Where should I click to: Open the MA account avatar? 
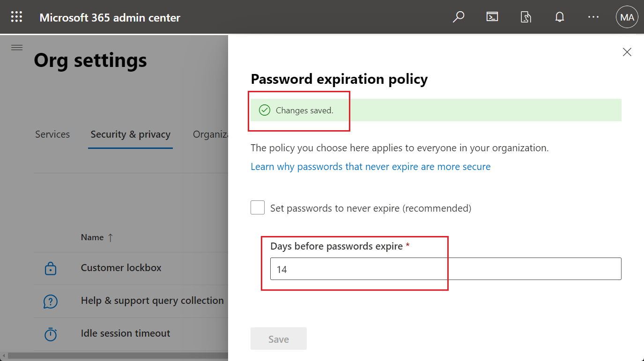(627, 17)
